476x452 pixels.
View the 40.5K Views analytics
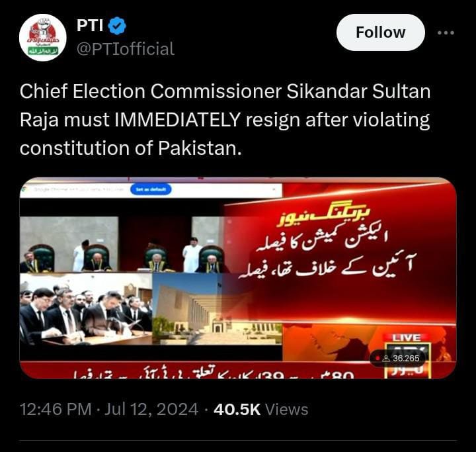(x=260, y=409)
